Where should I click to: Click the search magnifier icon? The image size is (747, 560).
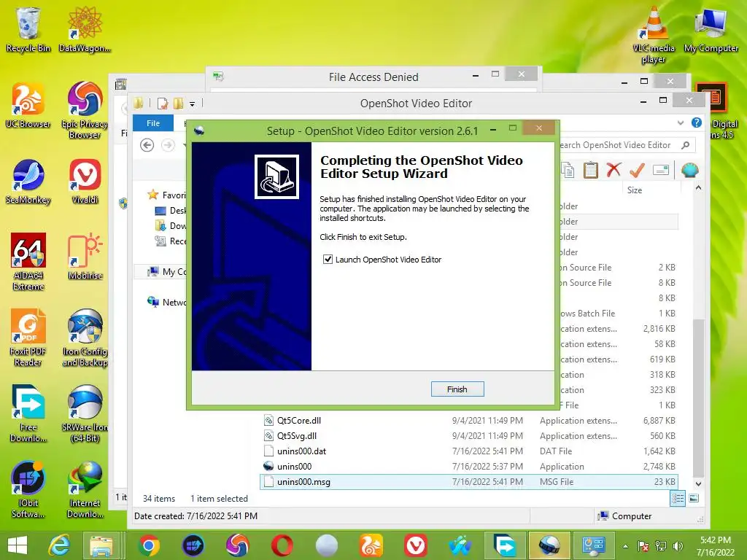coord(686,145)
